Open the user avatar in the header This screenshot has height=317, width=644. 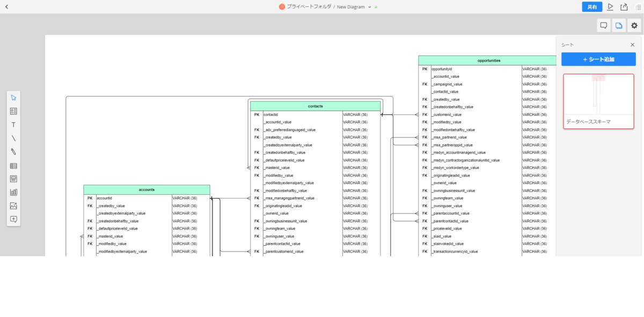tap(638, 7)
